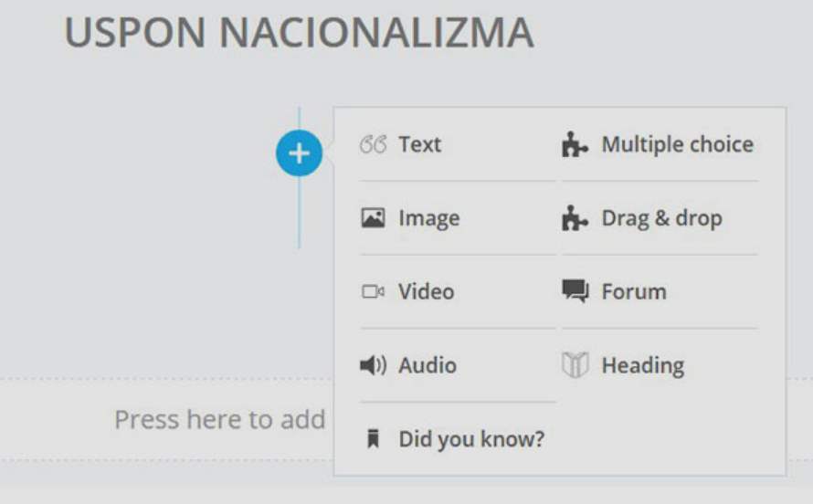Image resolution: width=813 pixels, height=504 pixels.
Task: Click the speech bubbles Forum icon
Action: click(575, 292)
